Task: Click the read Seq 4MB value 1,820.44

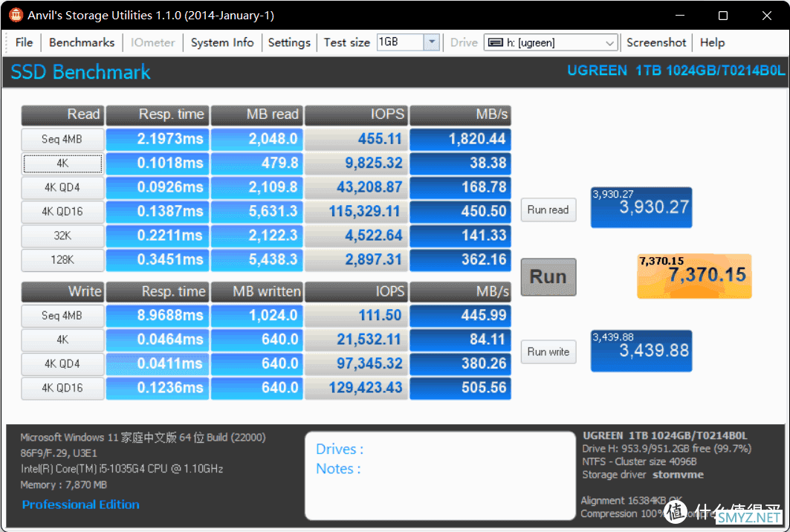Action: coord(460,139)
